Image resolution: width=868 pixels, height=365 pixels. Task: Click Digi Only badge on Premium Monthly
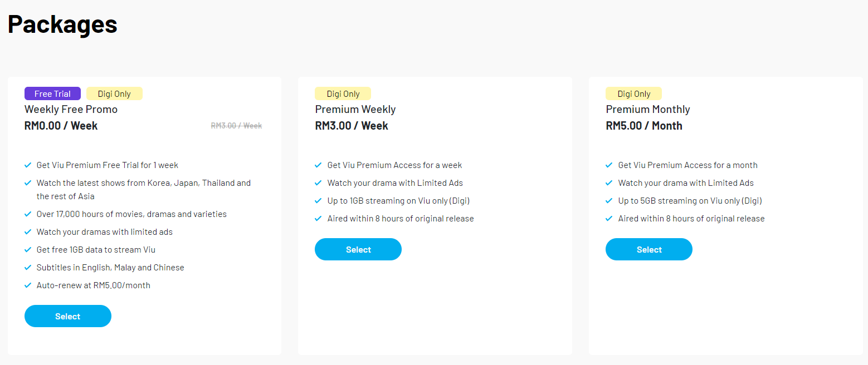pos(633,93)
